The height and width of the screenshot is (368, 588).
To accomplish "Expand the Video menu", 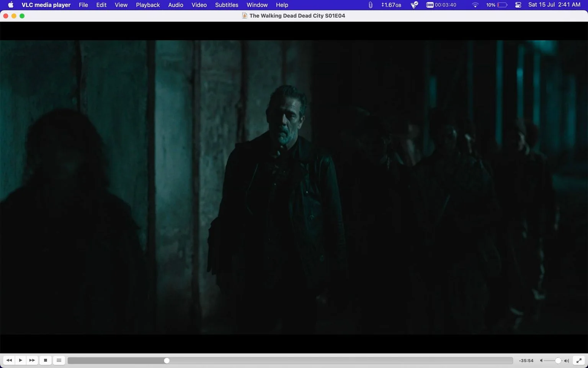I will click(x=199, y=5).
